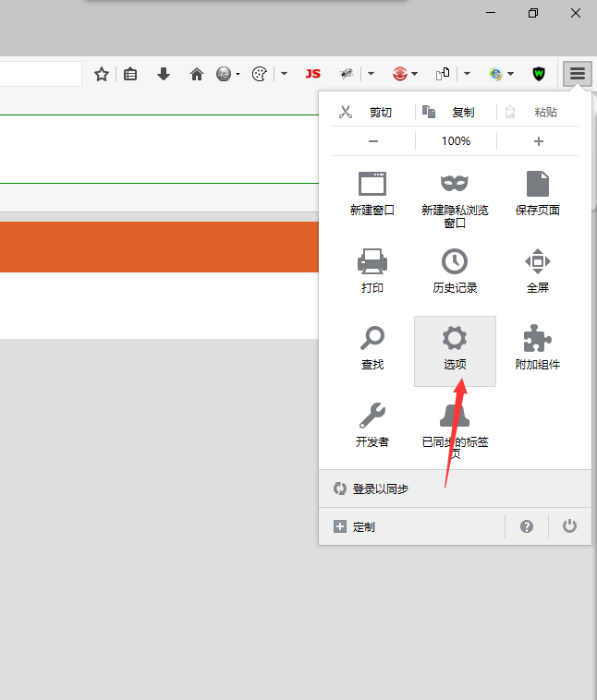Restore down the browser window
The height and width of the screenshot is (700, 597).
tap(532, 13)
